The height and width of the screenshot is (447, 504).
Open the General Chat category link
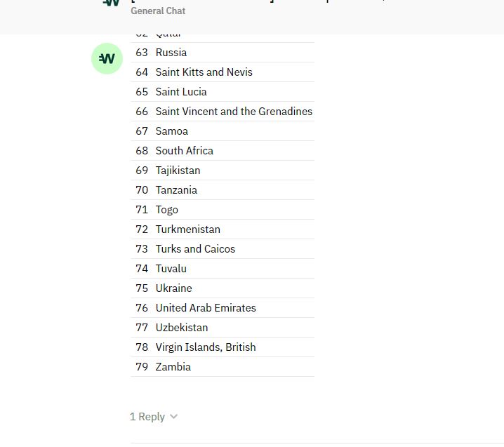tap(158, 11)
